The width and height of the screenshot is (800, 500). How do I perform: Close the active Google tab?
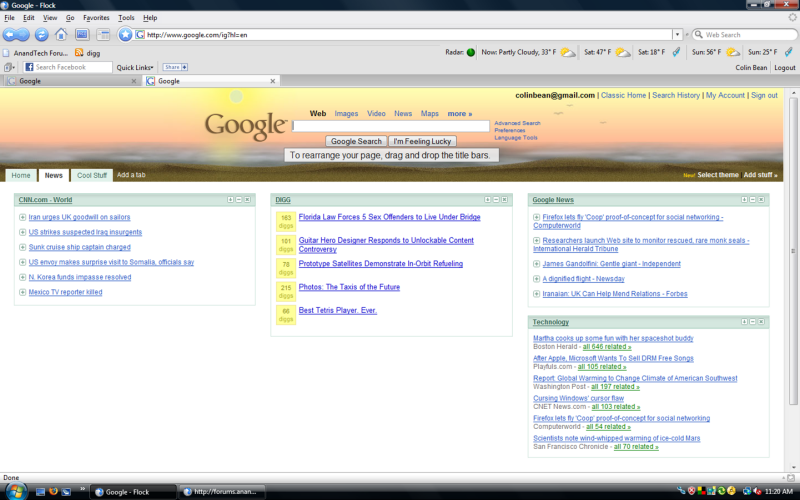coord(272,81)
